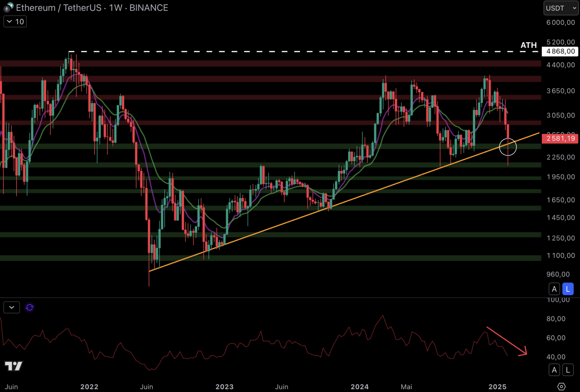580x392 pixels.
Task: Toggle log scale L on the indicator pane
Action: click(x=568, y=370)
